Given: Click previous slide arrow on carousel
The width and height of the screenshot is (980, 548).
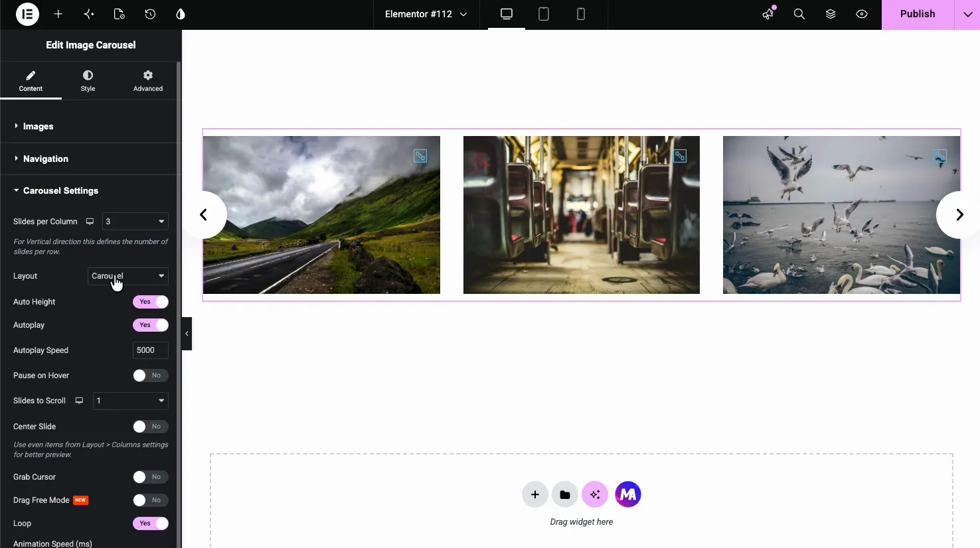Looking at the screenshot, I should pyautogui.click(x=204, y=215).
